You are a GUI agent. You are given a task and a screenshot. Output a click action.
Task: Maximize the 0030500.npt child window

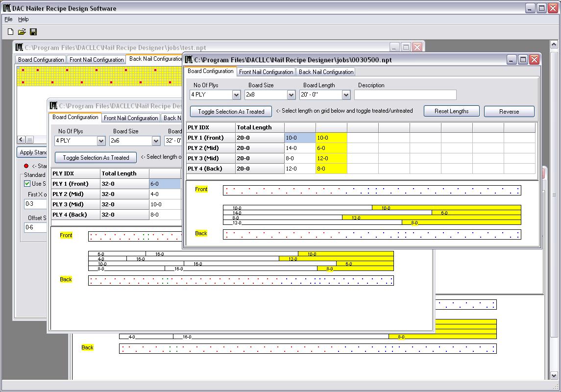[523, 60]
